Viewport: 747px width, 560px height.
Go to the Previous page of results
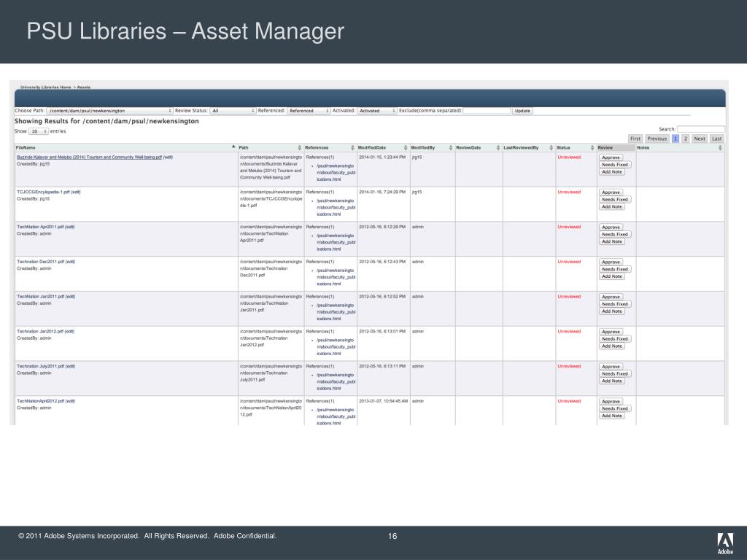click(x=657, y=139)
